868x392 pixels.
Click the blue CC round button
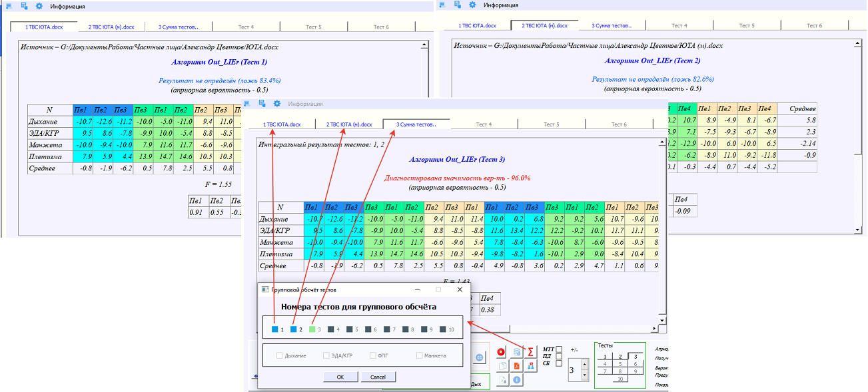(x=479, y=357)
